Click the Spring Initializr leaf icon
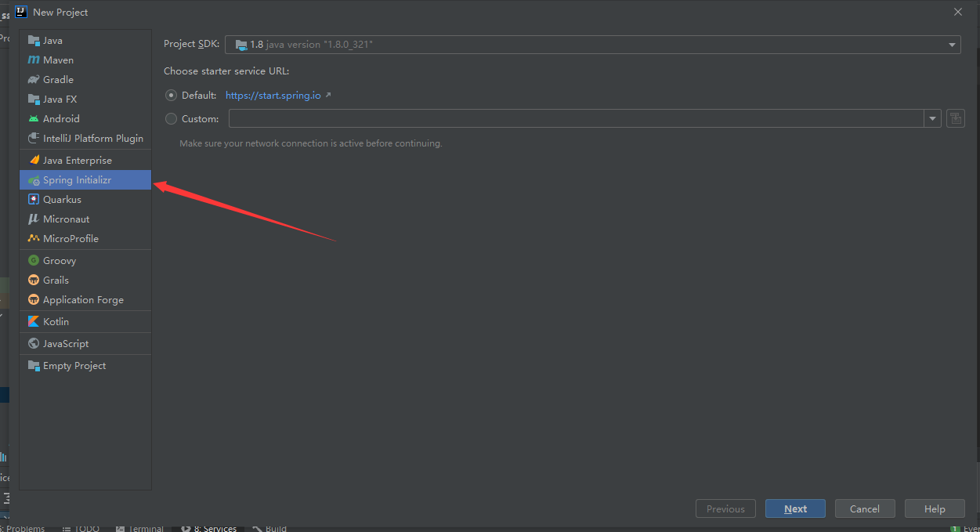Image resolution: width=980 pixels, height=532 pixels. [34, 180]
